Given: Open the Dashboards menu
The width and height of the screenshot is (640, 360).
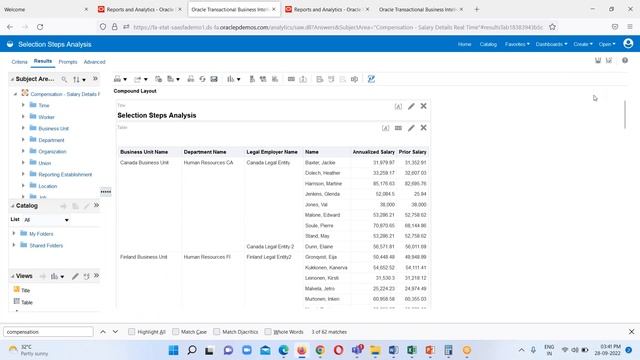Looking at the screenshot, I should (x=551, y=44).
